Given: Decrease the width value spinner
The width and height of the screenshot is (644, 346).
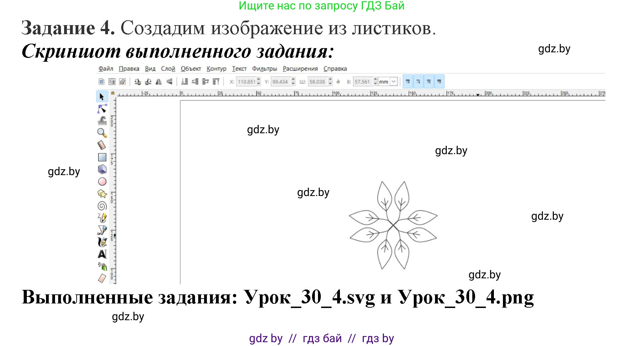Looking at the screenshot, I should (329, 83).
